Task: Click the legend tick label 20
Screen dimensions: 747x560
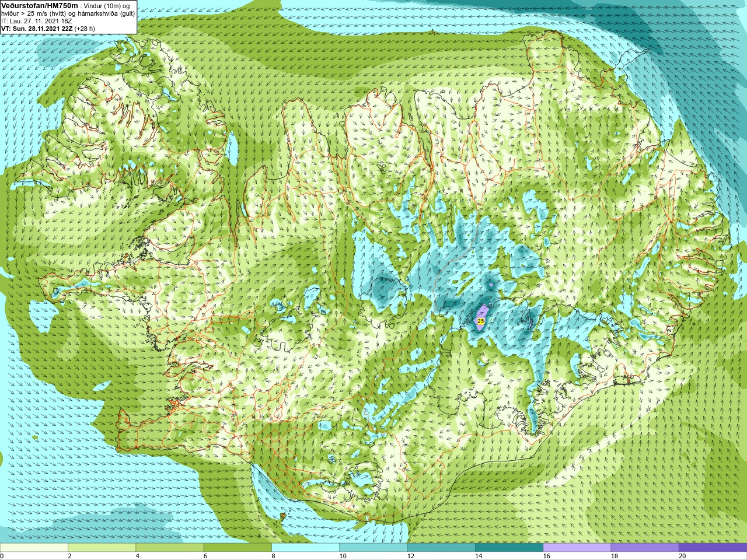Action: 682,556
